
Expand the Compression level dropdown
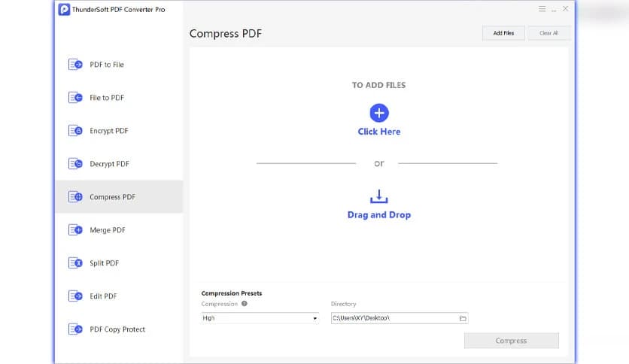pos(260,318)
